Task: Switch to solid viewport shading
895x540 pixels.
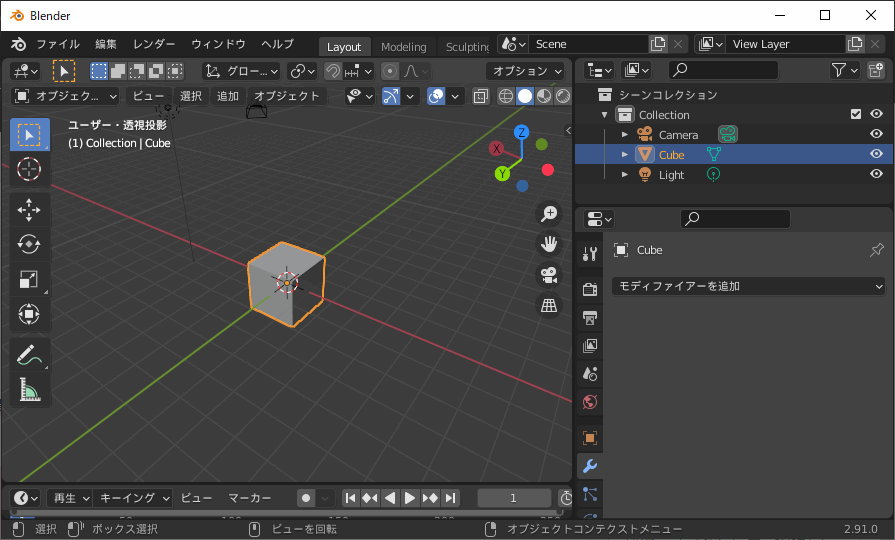Action: (525, 96)
